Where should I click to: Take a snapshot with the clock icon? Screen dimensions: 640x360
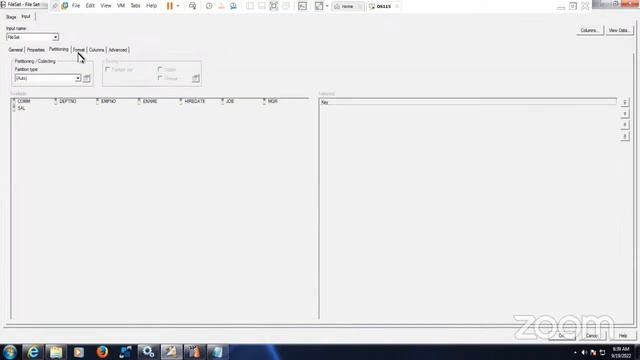(x=209, y=6)
